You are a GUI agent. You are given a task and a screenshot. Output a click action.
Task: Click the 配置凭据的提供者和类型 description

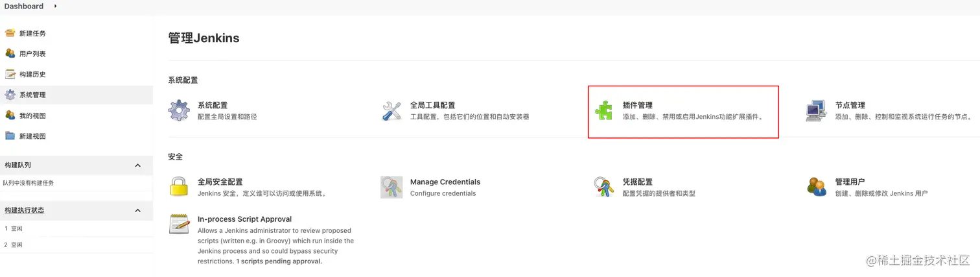click(659, 193)
